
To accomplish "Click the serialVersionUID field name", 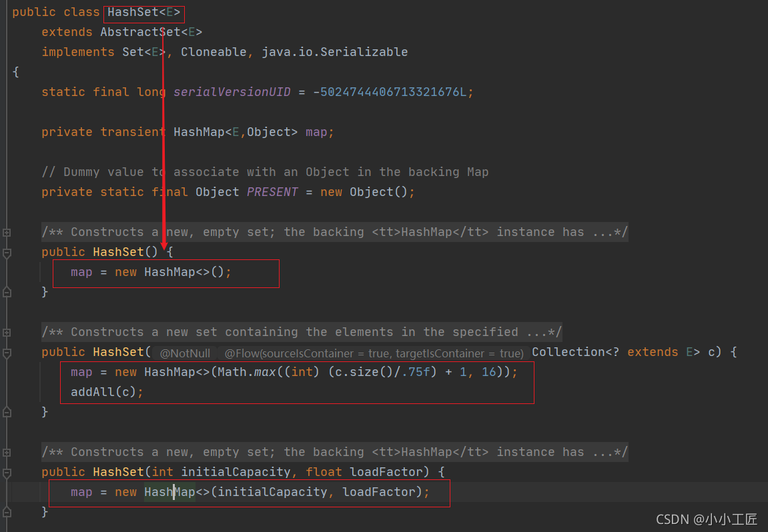I will point(232,91).
